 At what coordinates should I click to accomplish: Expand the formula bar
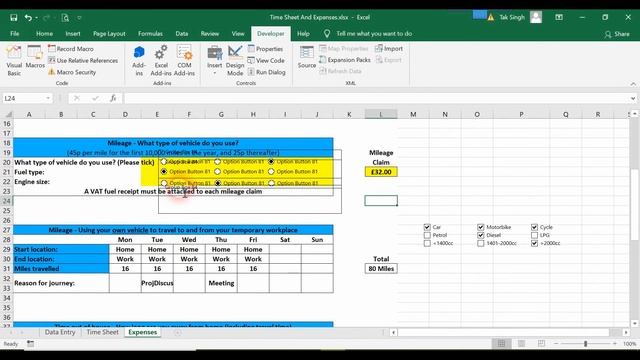click(633, 98)
